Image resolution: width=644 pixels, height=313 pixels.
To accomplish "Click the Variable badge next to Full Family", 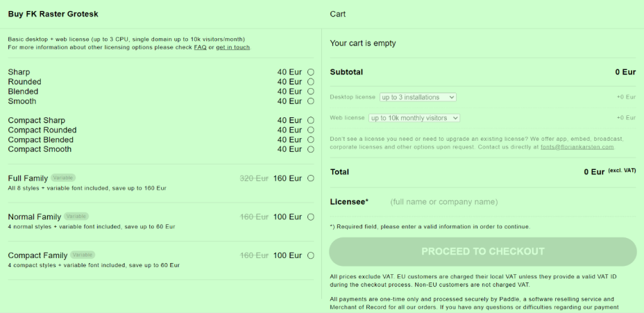I will tap(63, 178).
